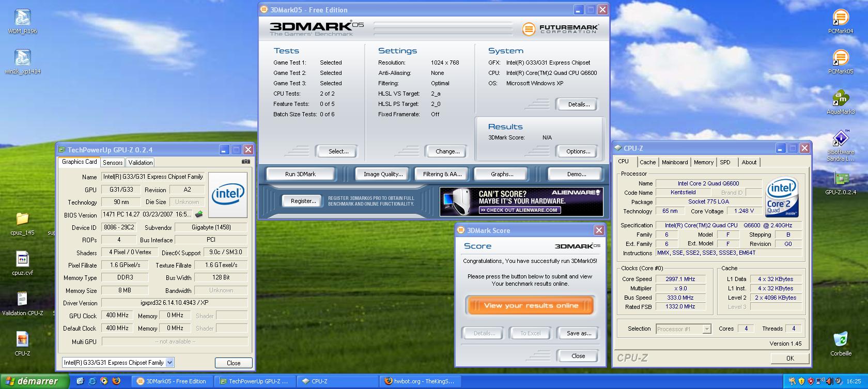This screenshot has height=389, width=868.
Task: Select Graphics Card tab in GPU-Z
Action: [x=79, y=162]
